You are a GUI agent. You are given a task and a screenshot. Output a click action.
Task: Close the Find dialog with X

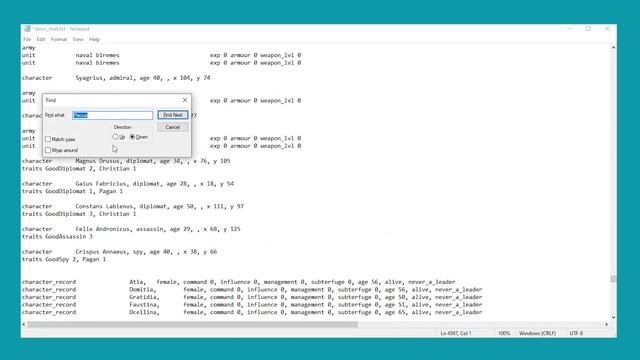coord(185,100)
